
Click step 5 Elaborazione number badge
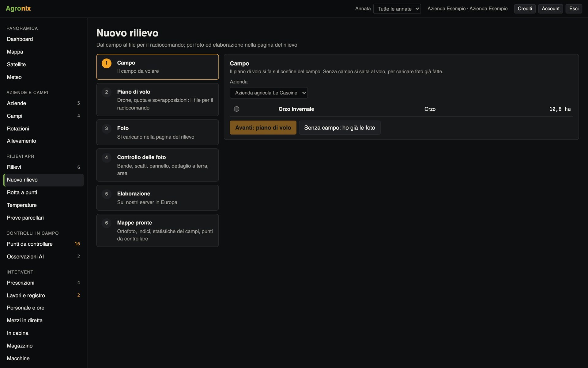click(x=107, y=194)
